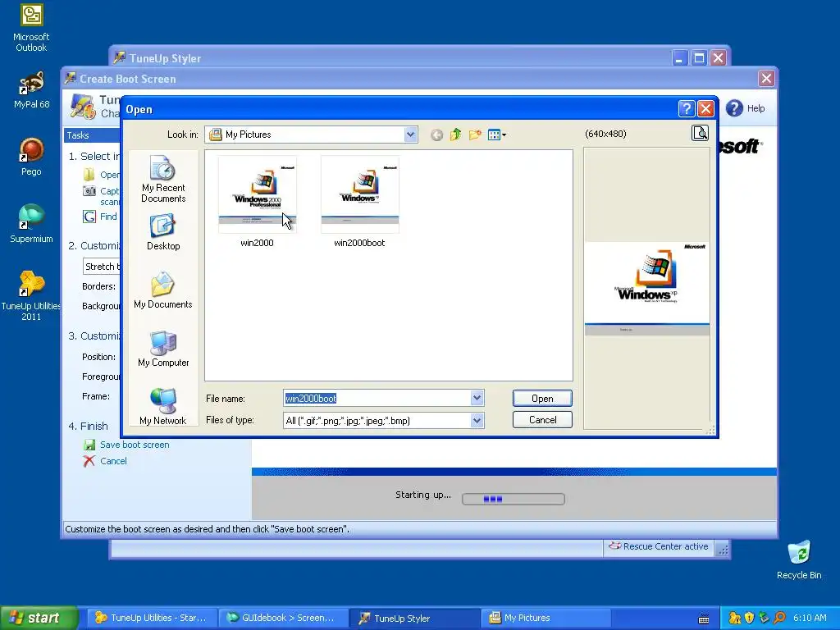Open My Documents place in dialog
840x630 pixels.
tap(163, 290)
